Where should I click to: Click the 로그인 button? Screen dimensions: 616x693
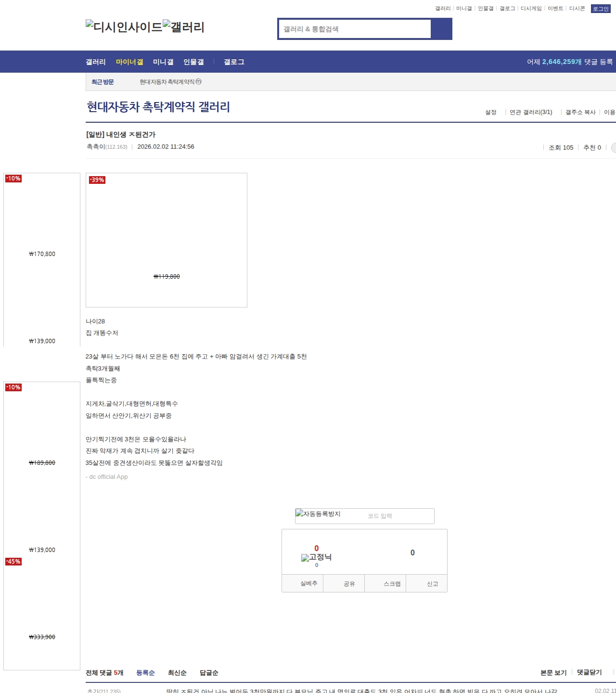600,9
